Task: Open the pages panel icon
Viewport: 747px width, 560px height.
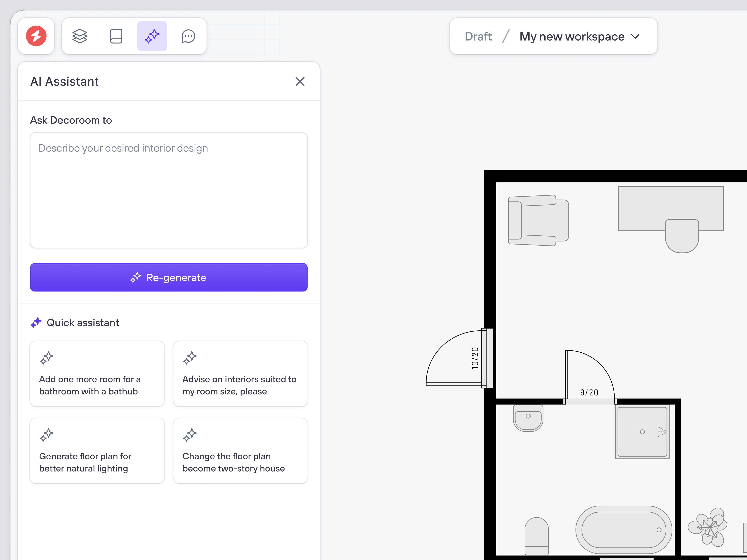Action: [x=116, y=36]
